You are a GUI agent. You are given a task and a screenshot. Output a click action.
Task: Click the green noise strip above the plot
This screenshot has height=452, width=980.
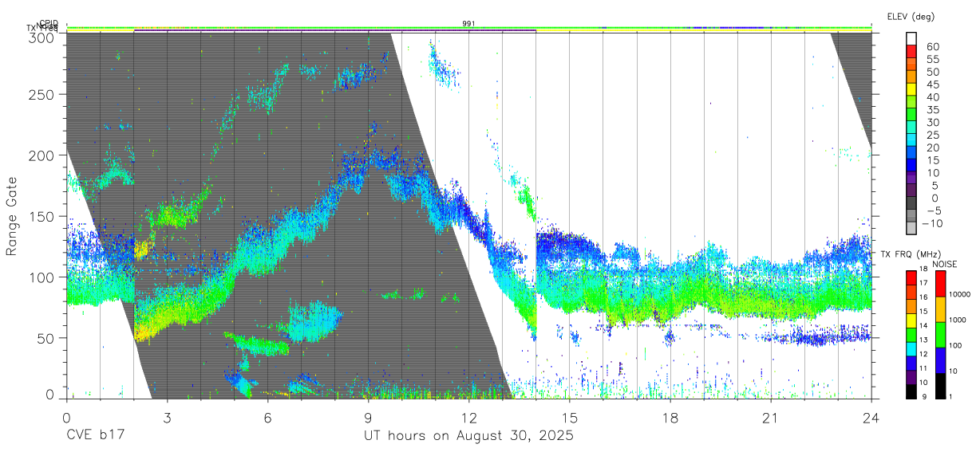click(x=468, y=29)
